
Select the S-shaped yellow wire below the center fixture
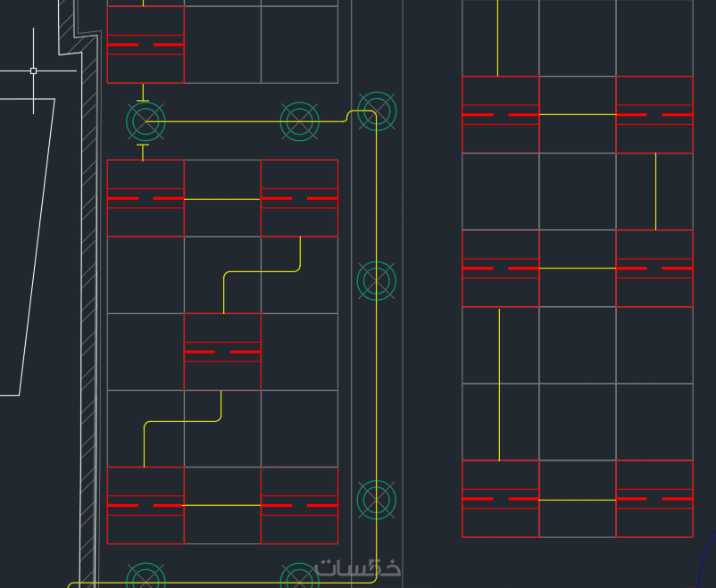(183, 428)
